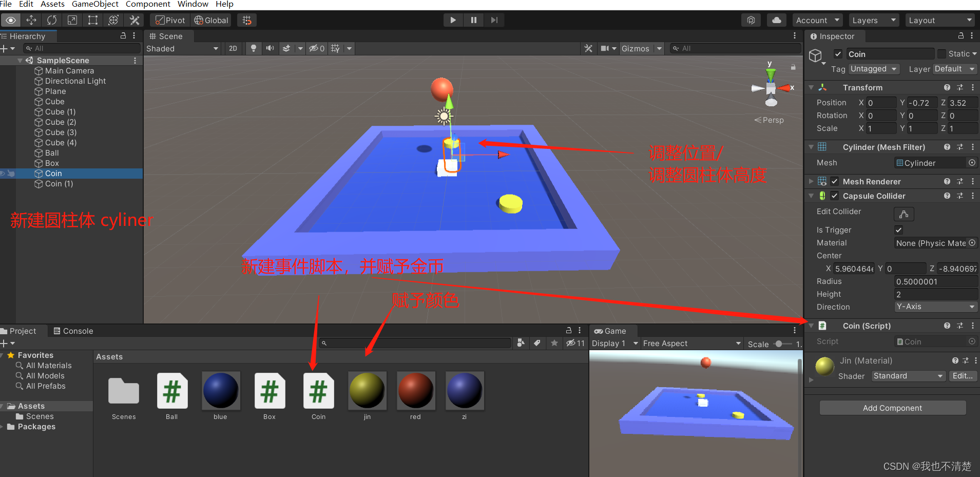
Task: Click material Edit... button
Action: [x=963, y=376]
